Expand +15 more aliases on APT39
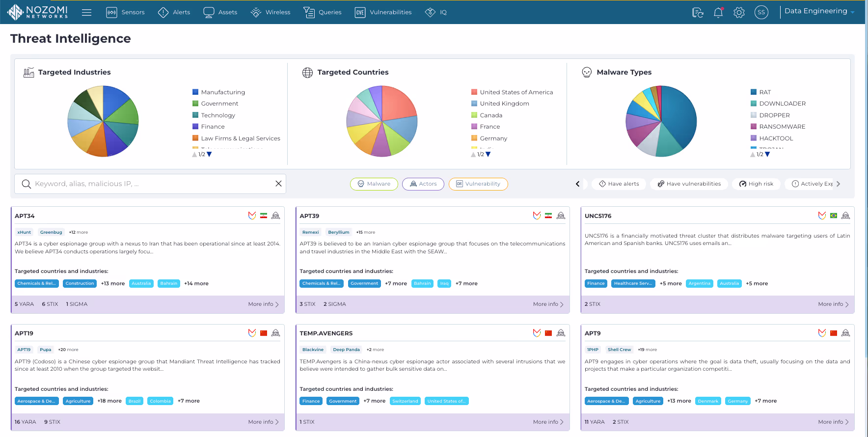868x437 pixels. pyautogui.click(x=366, y=232)
